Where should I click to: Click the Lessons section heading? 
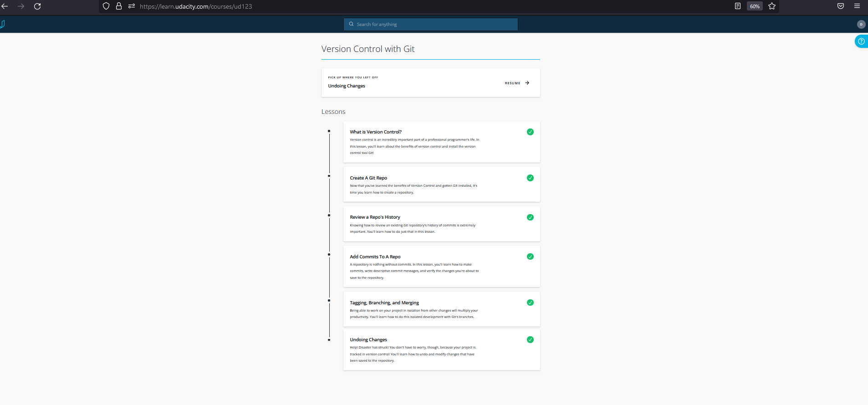click(333, 112)
